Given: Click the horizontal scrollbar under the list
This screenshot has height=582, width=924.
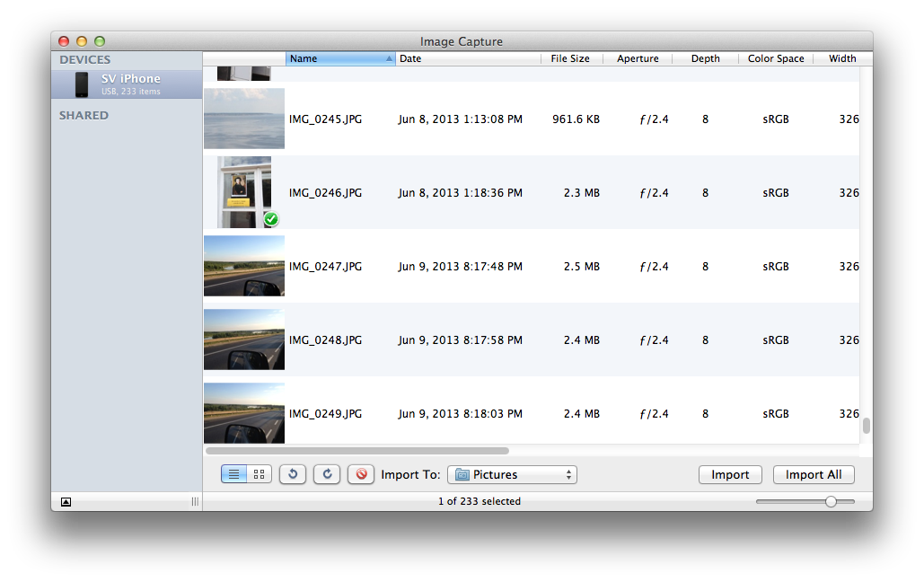Looking at the screenshot, I should [357, 451].
